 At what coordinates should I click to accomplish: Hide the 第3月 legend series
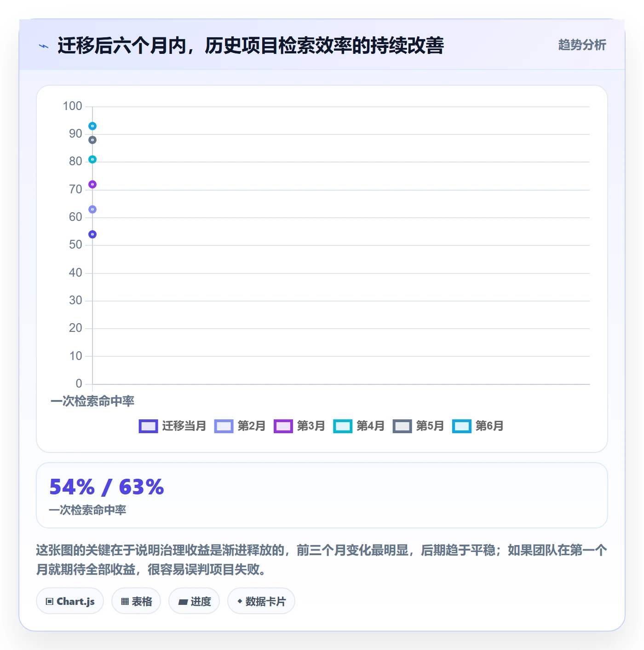(299, 426)
